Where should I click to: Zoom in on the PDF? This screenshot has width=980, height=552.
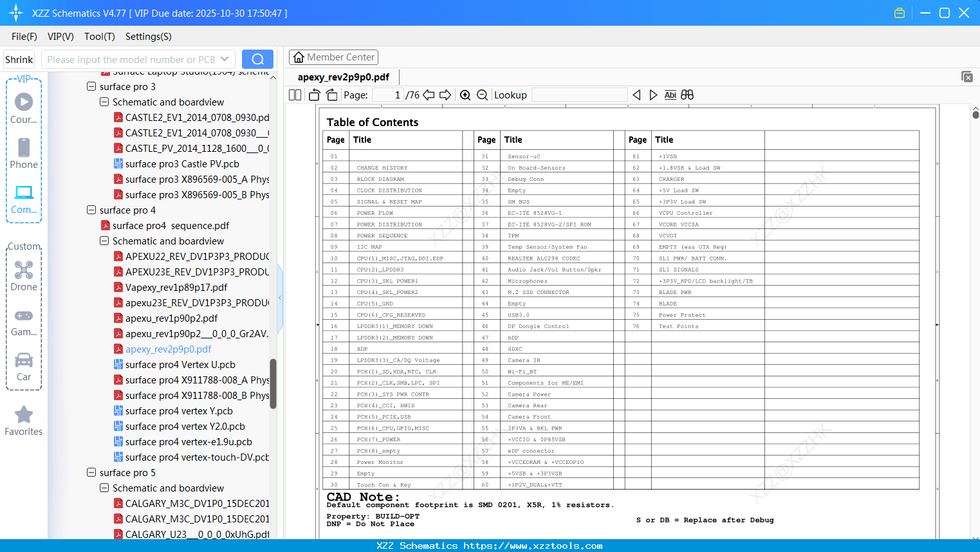[x=465, y=95]
